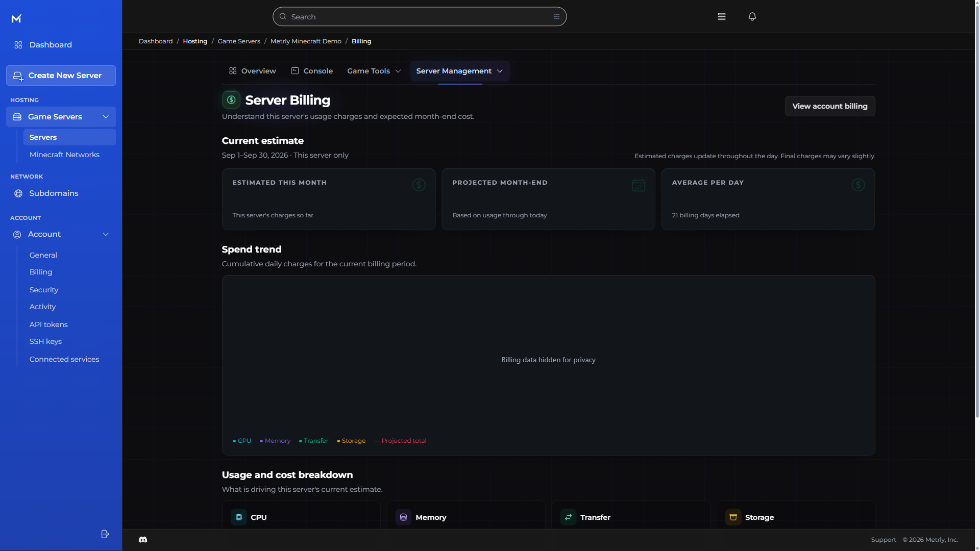Click the Metrly logo icon
Screen dimensions: 980x551
point(16,19)
